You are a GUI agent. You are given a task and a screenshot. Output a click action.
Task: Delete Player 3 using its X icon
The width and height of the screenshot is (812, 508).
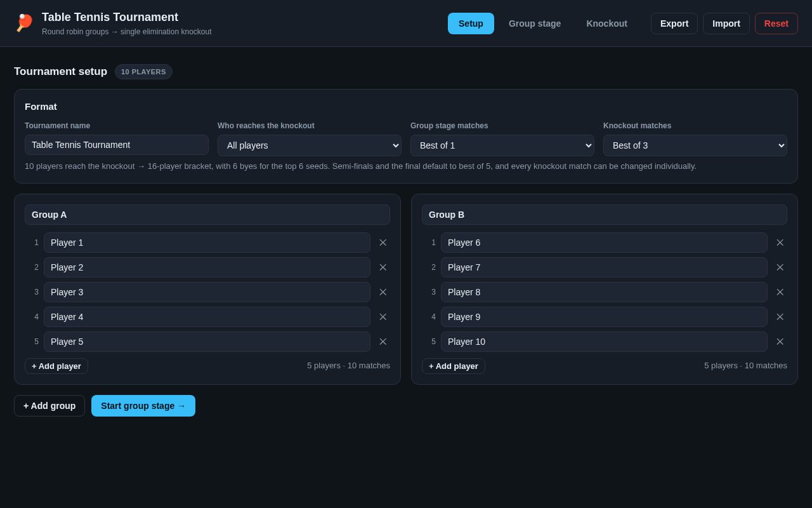(x=383, y=292)
